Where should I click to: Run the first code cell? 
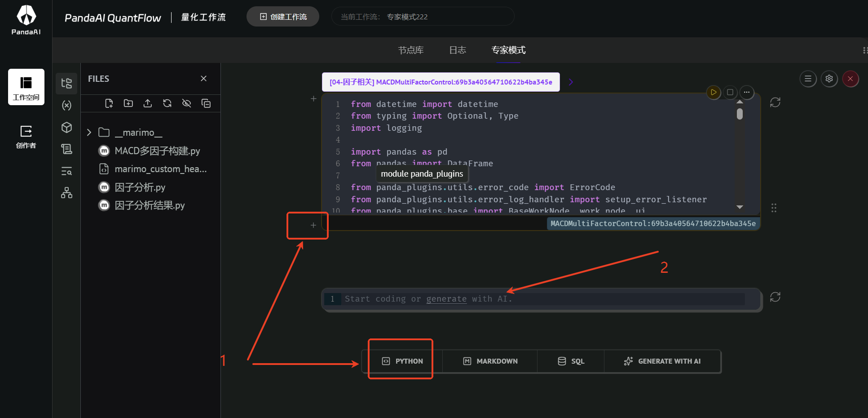(714, 92)
